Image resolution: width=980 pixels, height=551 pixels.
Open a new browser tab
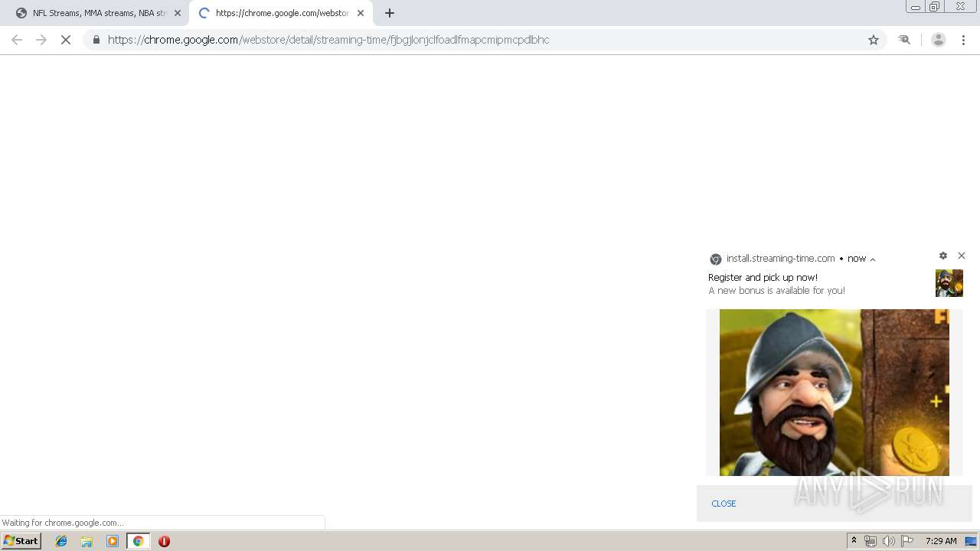[390, 13]
